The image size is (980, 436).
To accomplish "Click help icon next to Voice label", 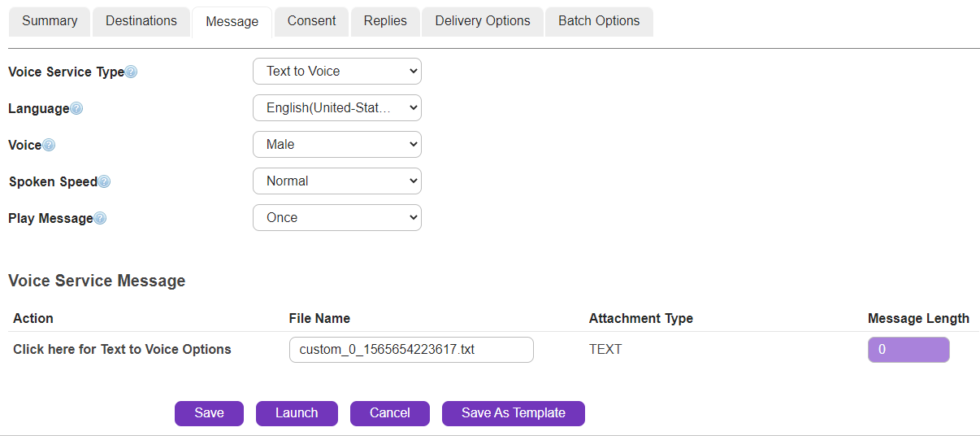I will point(49,145).
